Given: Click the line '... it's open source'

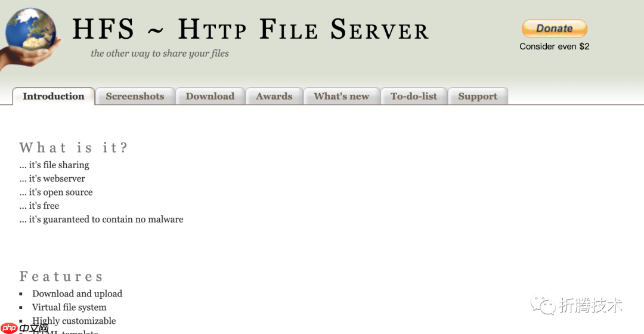Looking at the screenshot, I should click(56, 192).
